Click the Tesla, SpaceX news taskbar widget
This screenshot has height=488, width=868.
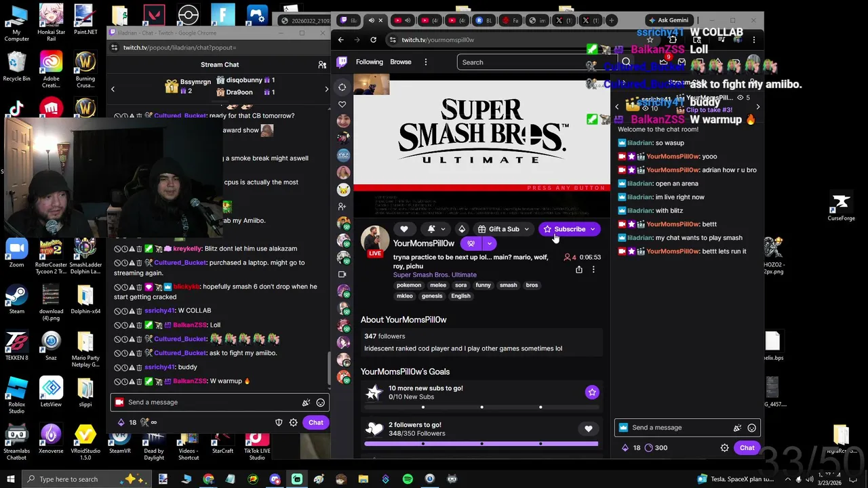tap(735, 479)
